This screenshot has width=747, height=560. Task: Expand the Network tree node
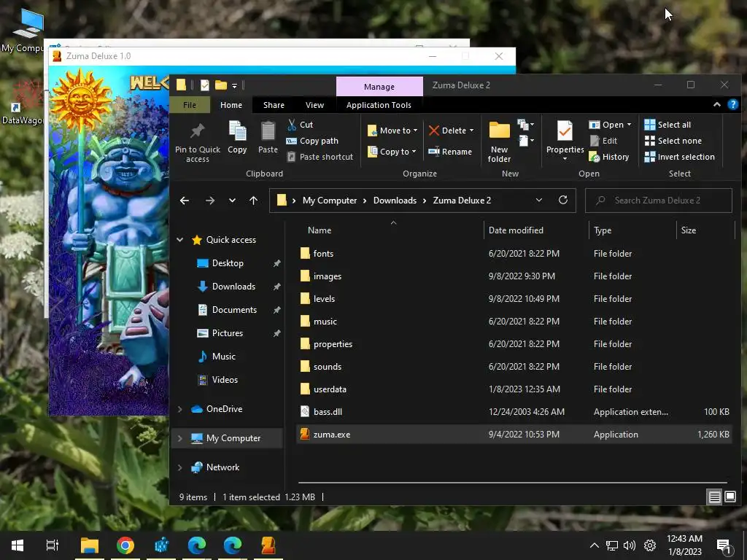(x=180, y=467)
